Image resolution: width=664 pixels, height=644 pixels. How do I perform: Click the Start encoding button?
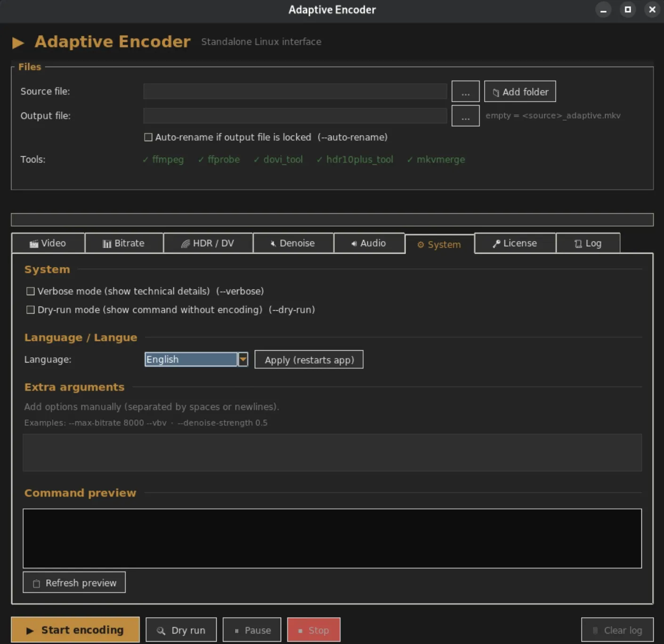point(75,630)
